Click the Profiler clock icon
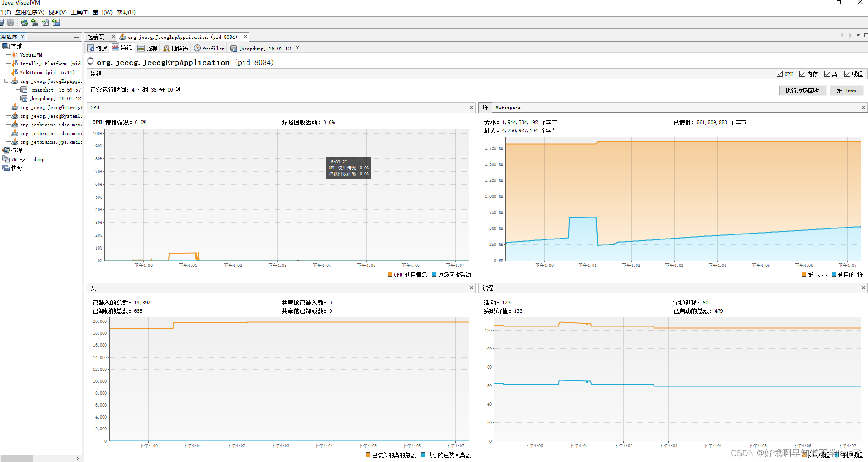The width and height of the screenshot is (868, 462). click(197, 48)
